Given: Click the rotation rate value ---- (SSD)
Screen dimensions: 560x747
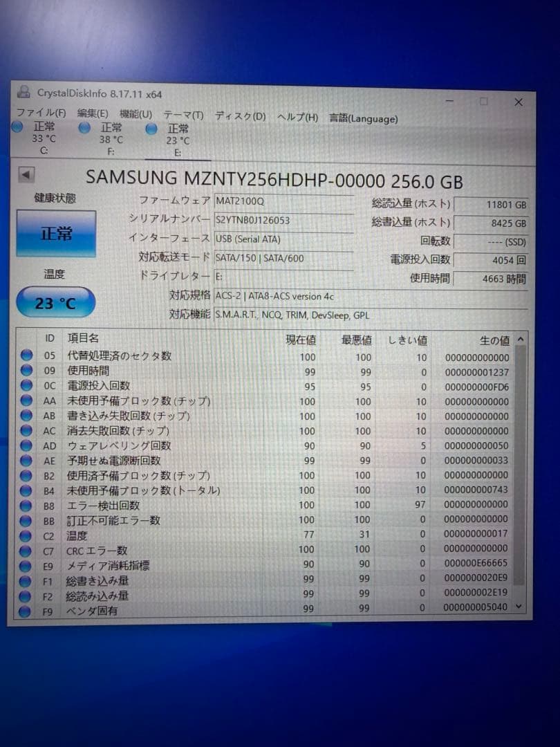Looking at the screenshot, I should click(x=490, y=241).
